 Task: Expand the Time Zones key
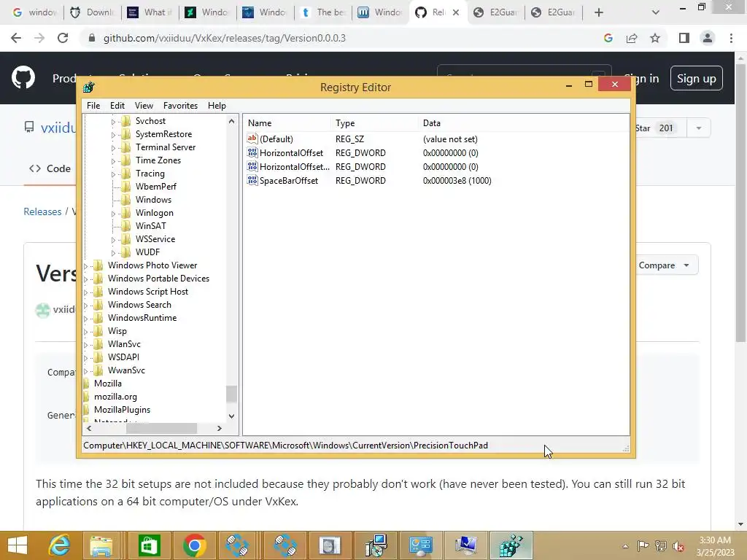click(x=113, y=161)
